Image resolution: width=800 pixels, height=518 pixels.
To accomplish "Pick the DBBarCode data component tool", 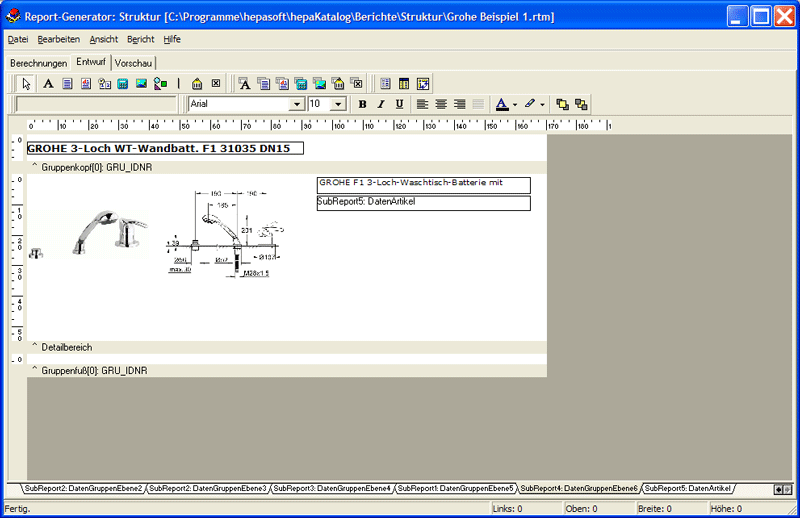I will [338, 84].
